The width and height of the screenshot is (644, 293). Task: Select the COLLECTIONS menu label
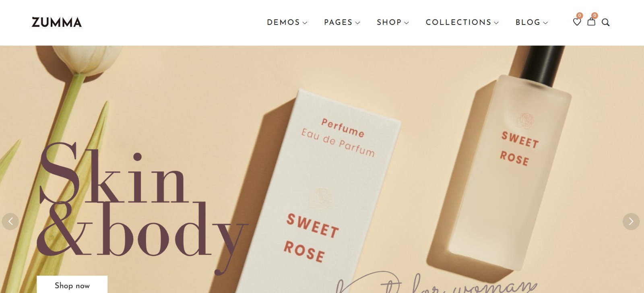458,23
